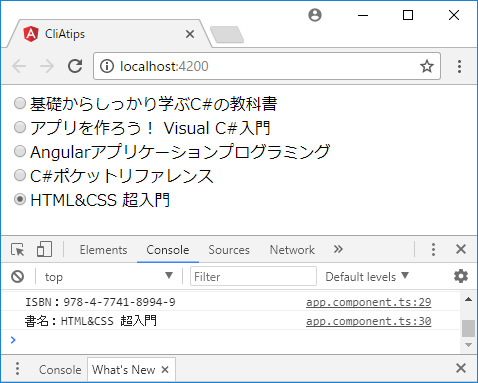
Task: Click the console scrollbar thumb
Action: pyautogui.click(x=468, y=328)
